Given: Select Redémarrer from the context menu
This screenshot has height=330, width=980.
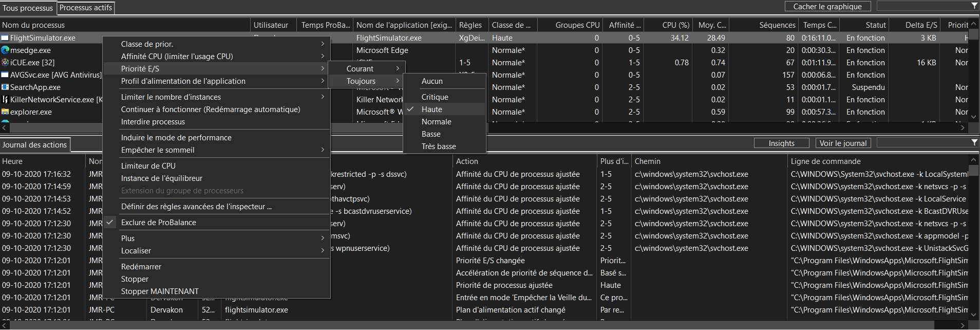Looking at the screenshot, I should (216, 267).
